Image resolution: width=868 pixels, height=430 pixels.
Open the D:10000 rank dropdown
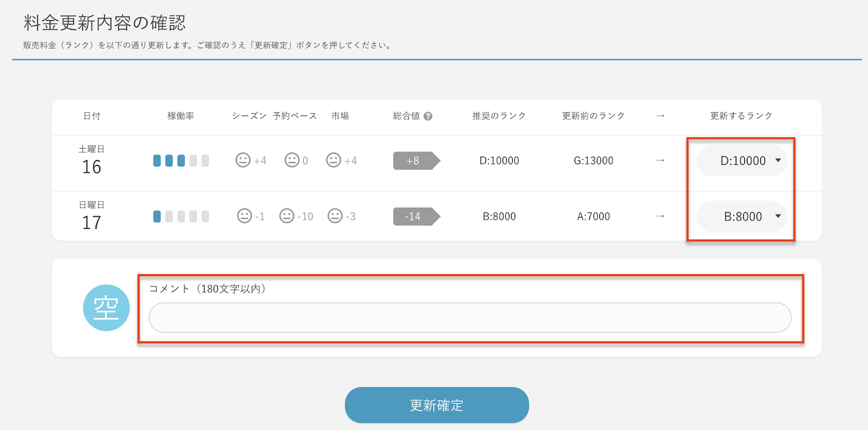click(742, 161)
